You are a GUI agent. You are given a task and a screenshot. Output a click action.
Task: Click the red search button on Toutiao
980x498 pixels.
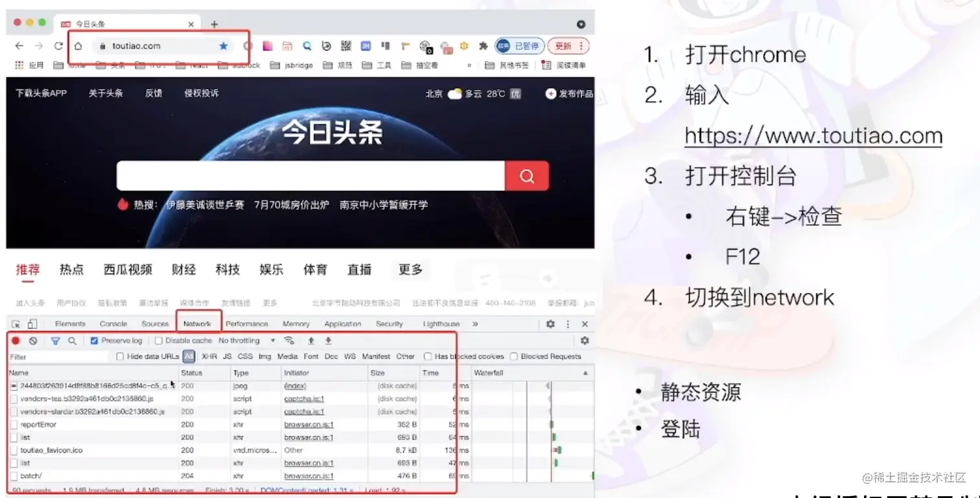coord(527,175)
